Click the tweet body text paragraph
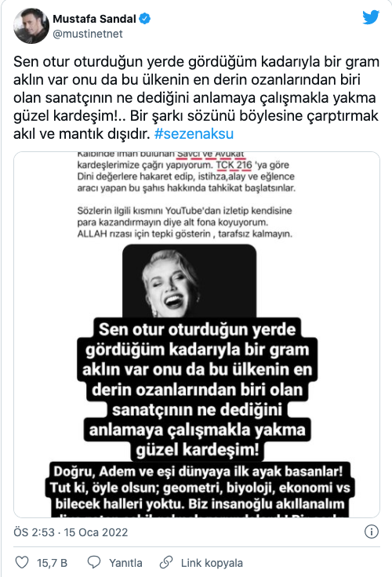Image resolution: width=392 pixels, height=577 pixels. point(197,97)
